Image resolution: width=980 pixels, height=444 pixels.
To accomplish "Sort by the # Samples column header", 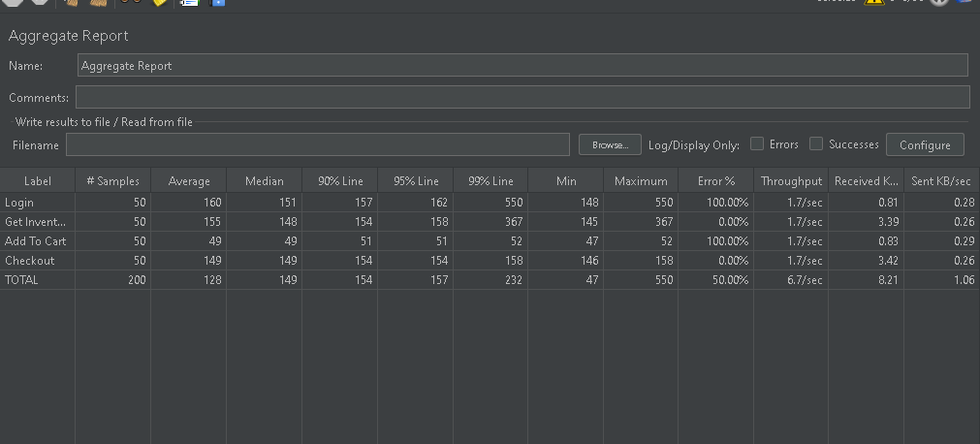I will click(113, 180).
